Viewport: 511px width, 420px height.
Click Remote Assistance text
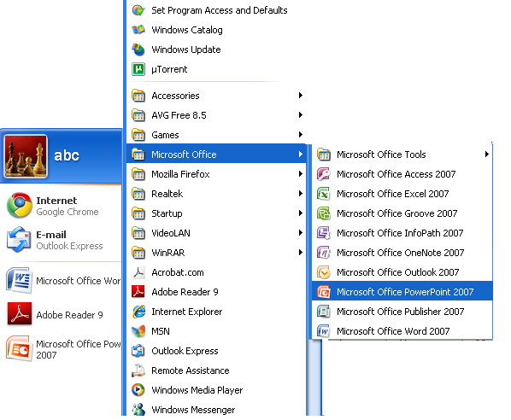191,370
